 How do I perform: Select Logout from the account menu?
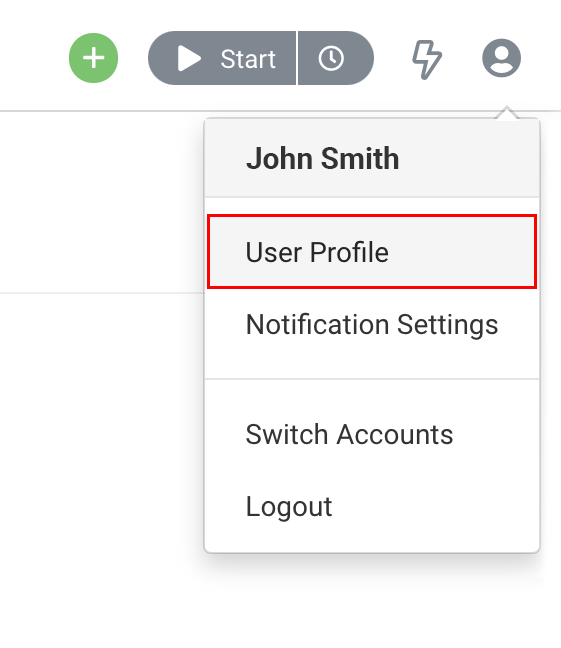(x=372, y=506)
